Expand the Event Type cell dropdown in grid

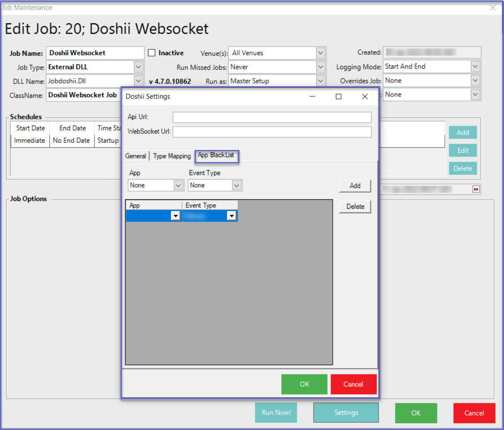[232, 215]
